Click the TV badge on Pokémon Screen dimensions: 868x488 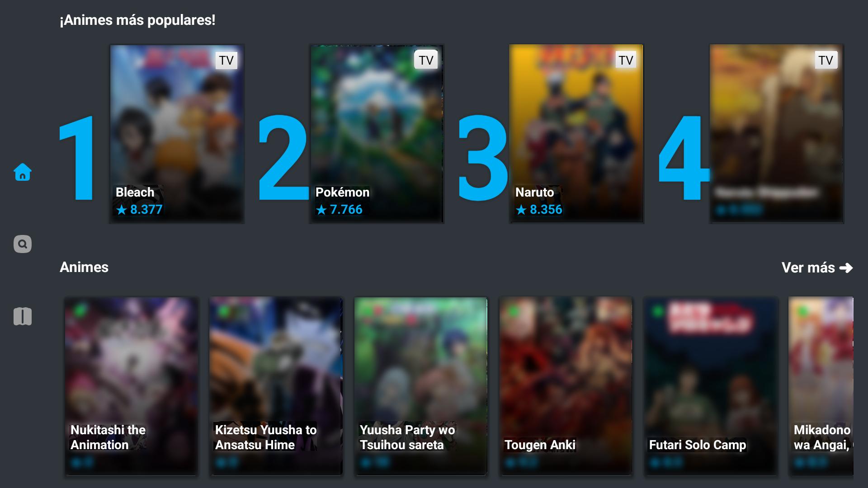[x=426, y=60]
